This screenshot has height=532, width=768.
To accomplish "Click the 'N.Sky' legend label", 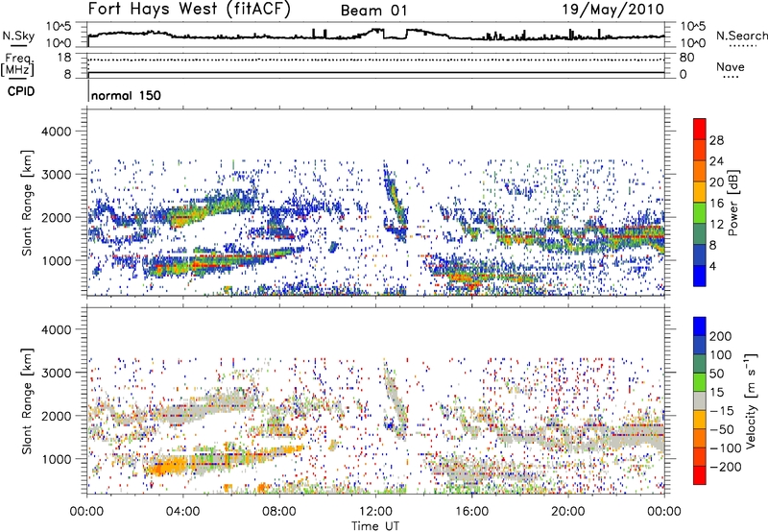I will click(x=18, y=36).
